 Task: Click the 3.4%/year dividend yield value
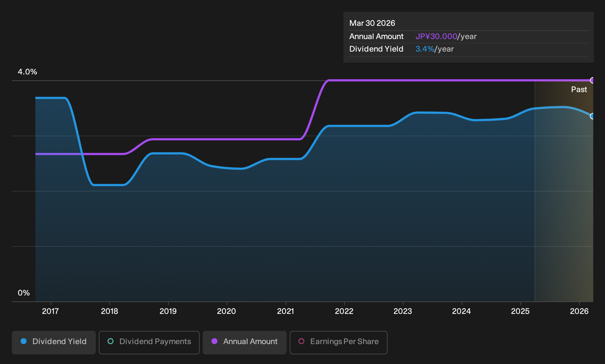(435, 49)
